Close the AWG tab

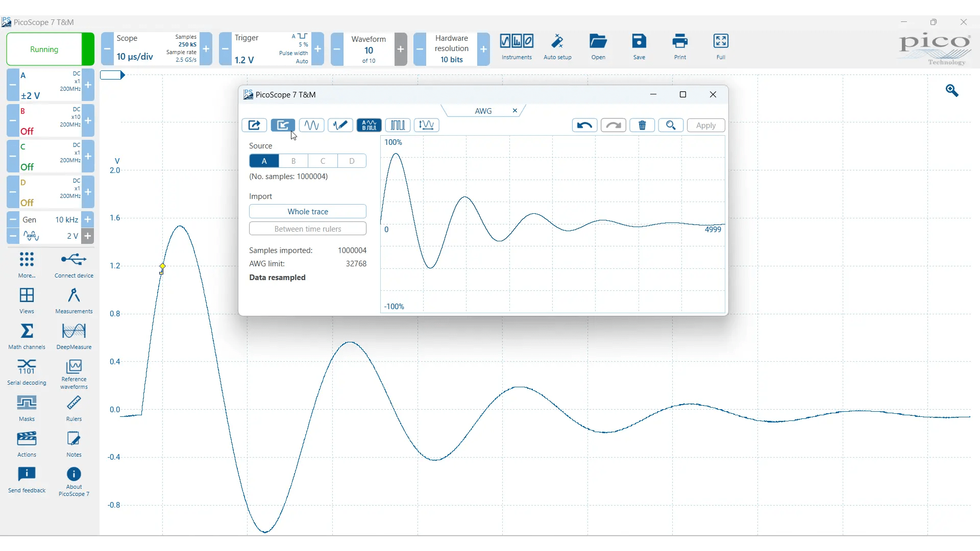tap(515, 111)
